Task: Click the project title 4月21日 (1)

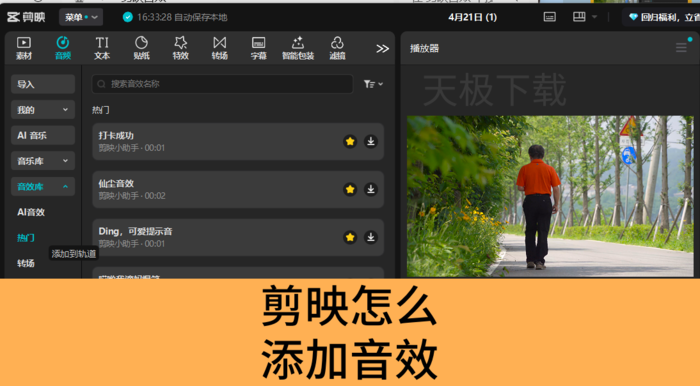Action: click(472, 17)
